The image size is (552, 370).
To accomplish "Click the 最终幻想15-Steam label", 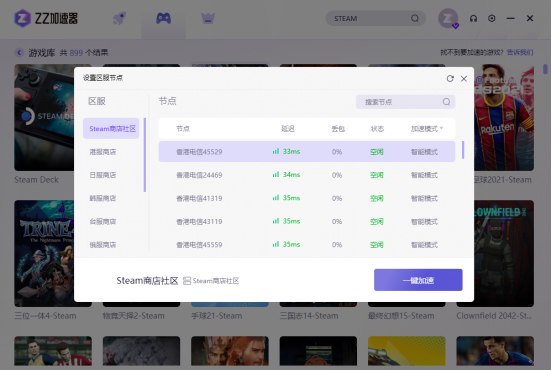I will [401, 316].
